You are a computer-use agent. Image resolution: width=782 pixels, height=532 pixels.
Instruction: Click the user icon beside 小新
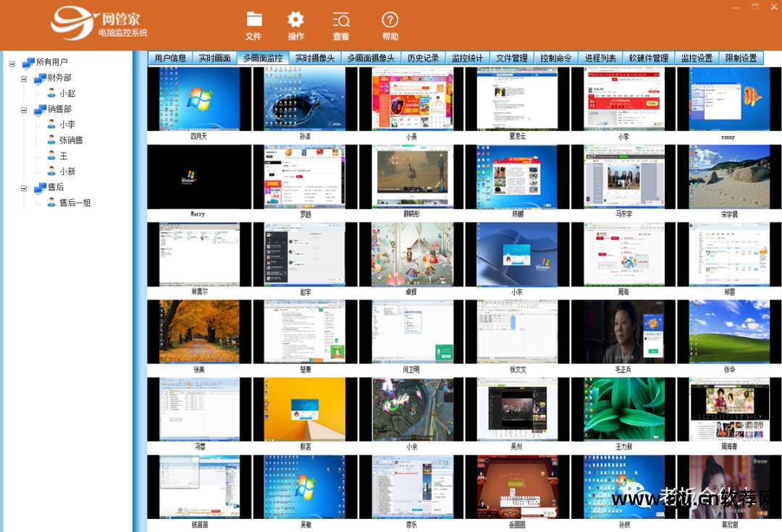pos(51,171)
